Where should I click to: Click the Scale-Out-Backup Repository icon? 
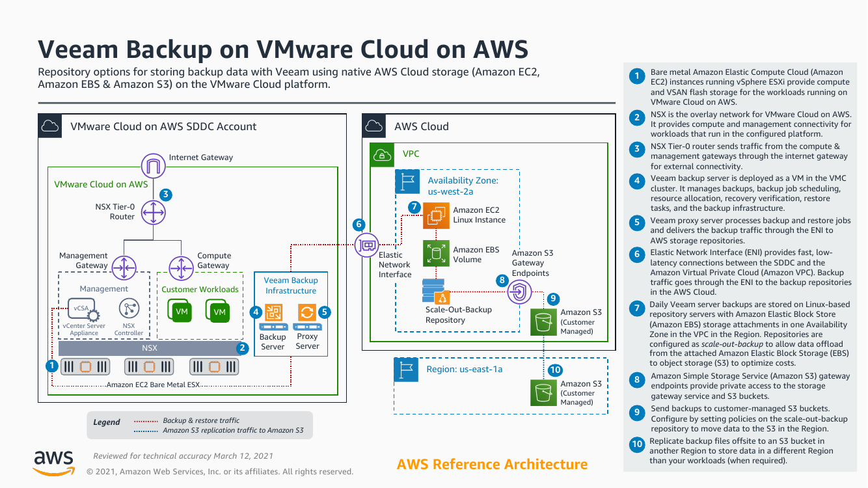[435, 291]
